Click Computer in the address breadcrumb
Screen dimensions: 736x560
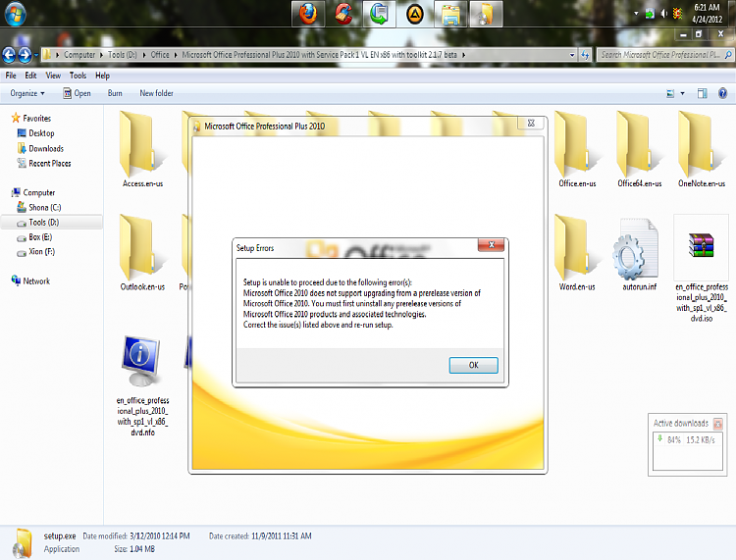pyautogui.click(x=79, y=55)
